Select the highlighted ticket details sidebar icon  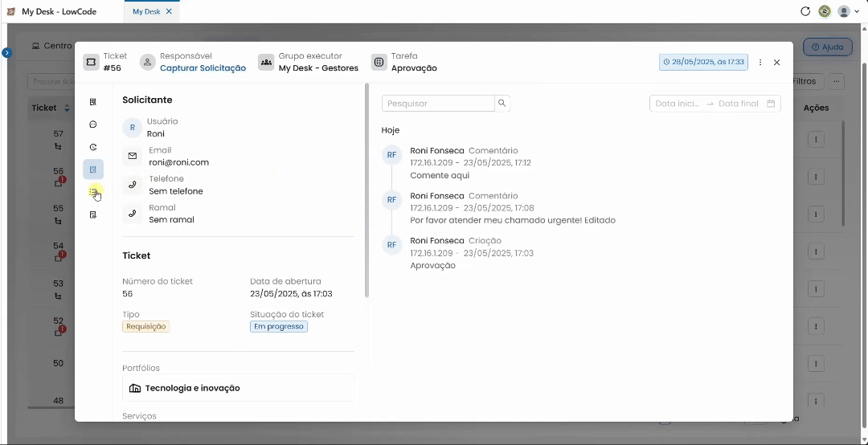click(93, 169)
